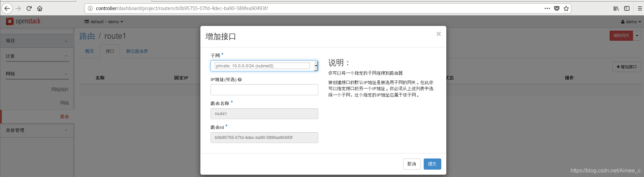This screenshot has width=644, height=177.
Task: Click 取消 to cancel the dialog
Action: click(412, 164)
